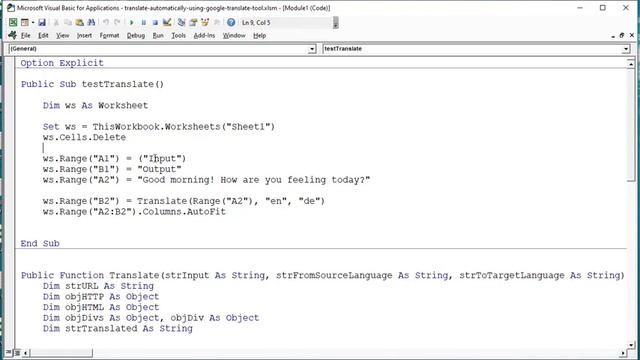Viewport: 640px width, 360px height.
Task: Click the 'Option Explicit' line
Action: 62,63
